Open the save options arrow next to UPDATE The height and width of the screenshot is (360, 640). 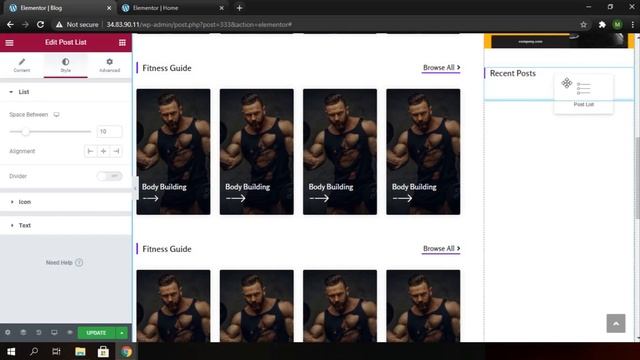click(x=122, y=333)
